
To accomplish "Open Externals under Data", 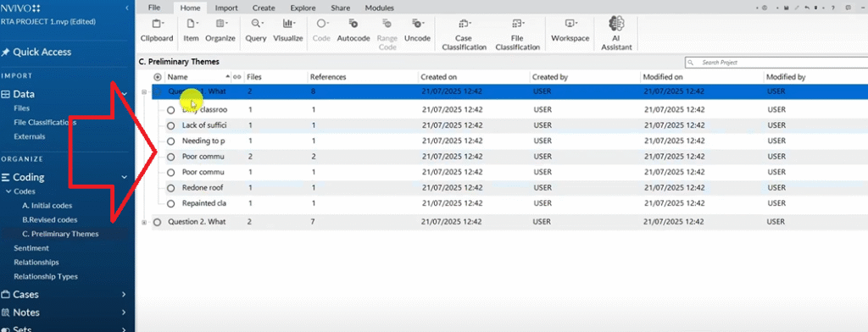I will [x=30, y=136].
